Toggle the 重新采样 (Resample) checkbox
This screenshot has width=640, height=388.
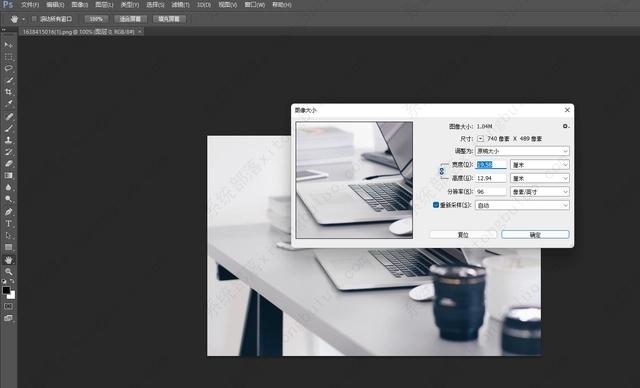pyautogui.click(x=436, y=205)
